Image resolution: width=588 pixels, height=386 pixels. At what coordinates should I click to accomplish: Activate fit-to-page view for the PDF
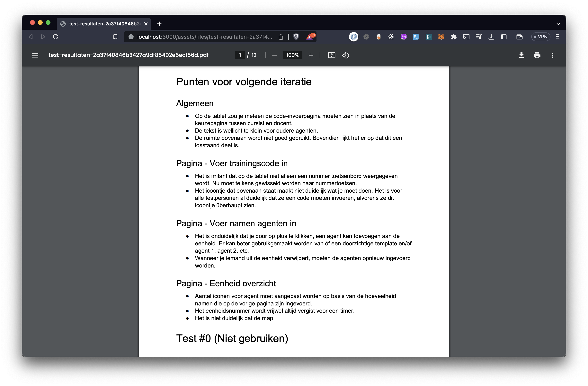pyautogui.click(x=332, y=55)
